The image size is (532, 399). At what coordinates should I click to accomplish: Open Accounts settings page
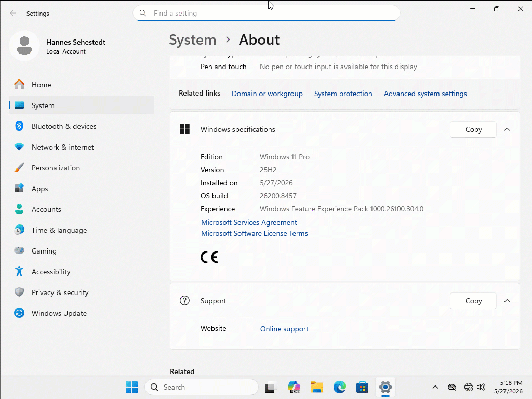click(x=82, y=209)
